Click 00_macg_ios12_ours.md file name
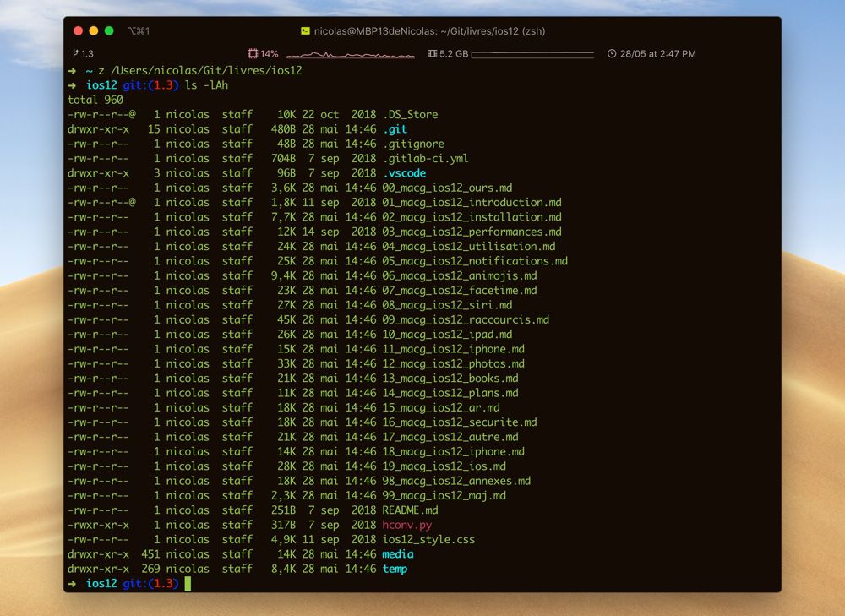Screen dimensions: 845x616 tap(447, 188)
